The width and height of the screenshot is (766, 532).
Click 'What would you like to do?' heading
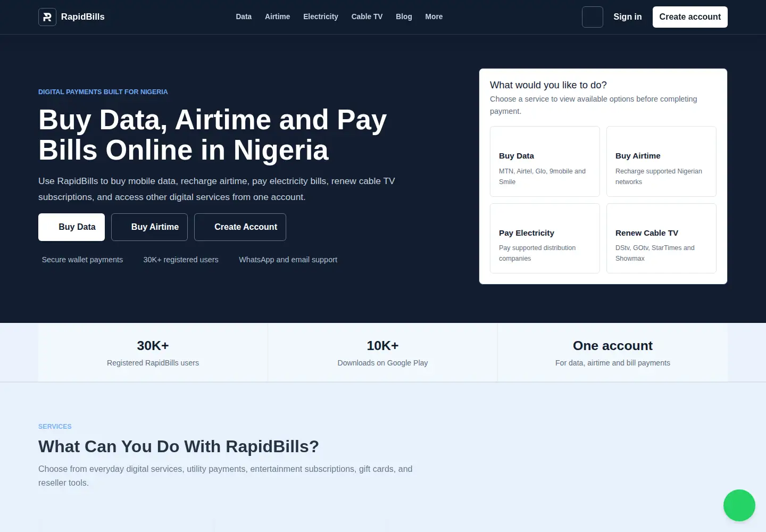(548, 85)
